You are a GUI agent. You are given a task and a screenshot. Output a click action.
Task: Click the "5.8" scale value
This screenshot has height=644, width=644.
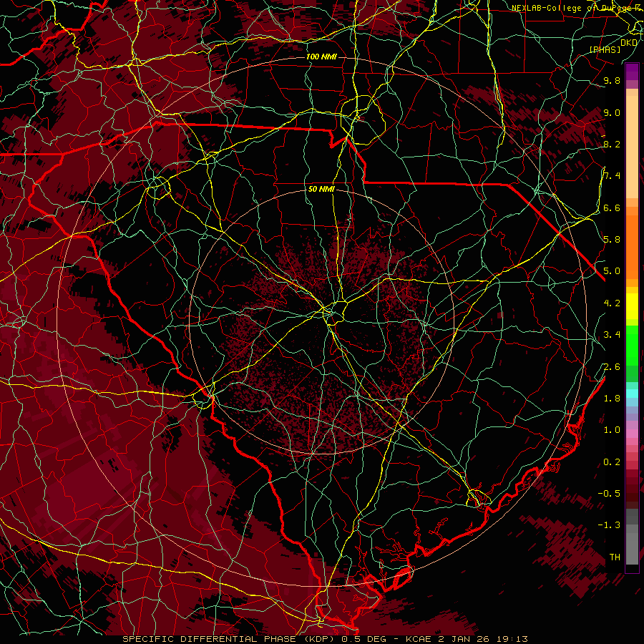[612, 239]
